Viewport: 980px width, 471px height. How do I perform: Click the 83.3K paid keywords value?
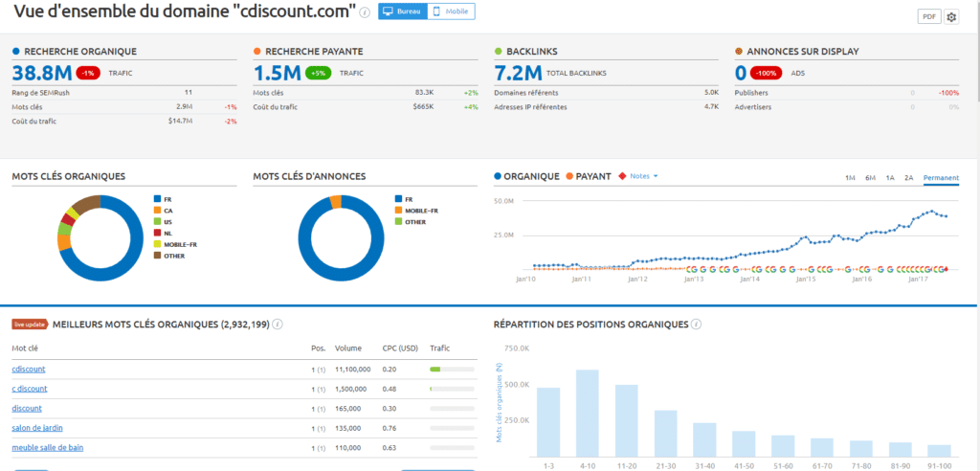424,93
